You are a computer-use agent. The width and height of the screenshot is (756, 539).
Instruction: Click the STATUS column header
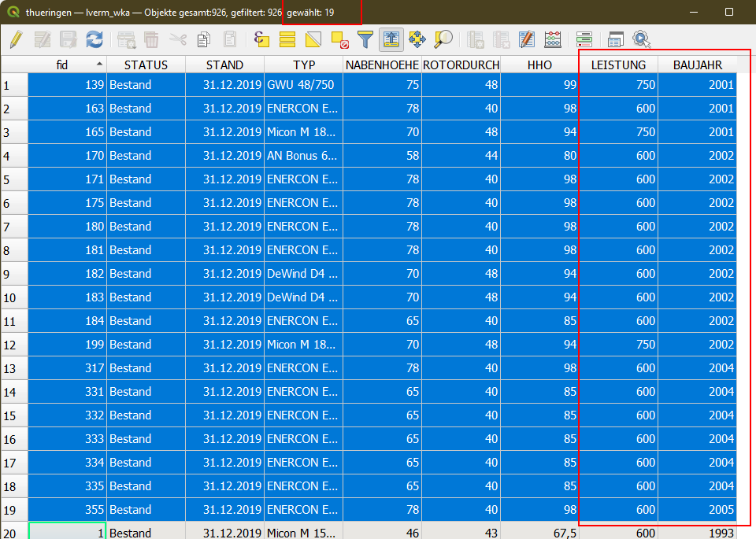tap(146, 65)
